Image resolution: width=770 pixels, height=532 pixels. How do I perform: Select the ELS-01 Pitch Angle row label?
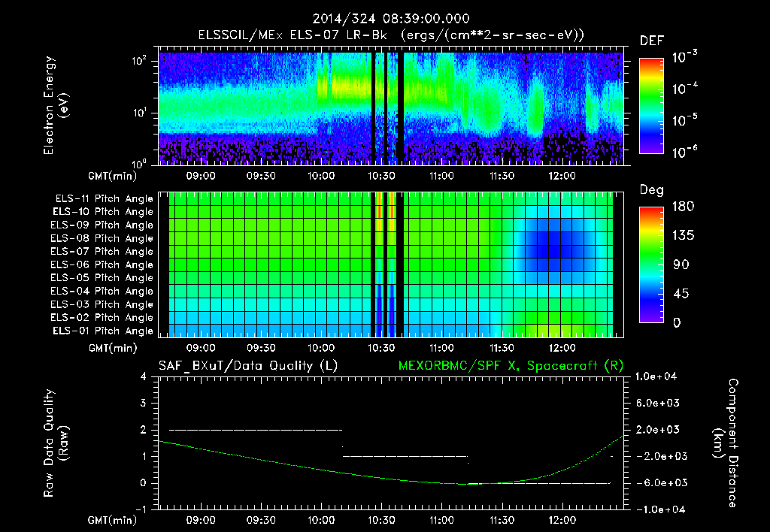pos(103,331)
